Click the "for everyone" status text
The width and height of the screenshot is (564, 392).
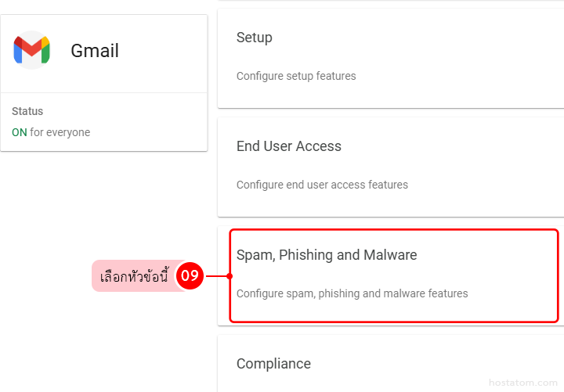[60, 132]
